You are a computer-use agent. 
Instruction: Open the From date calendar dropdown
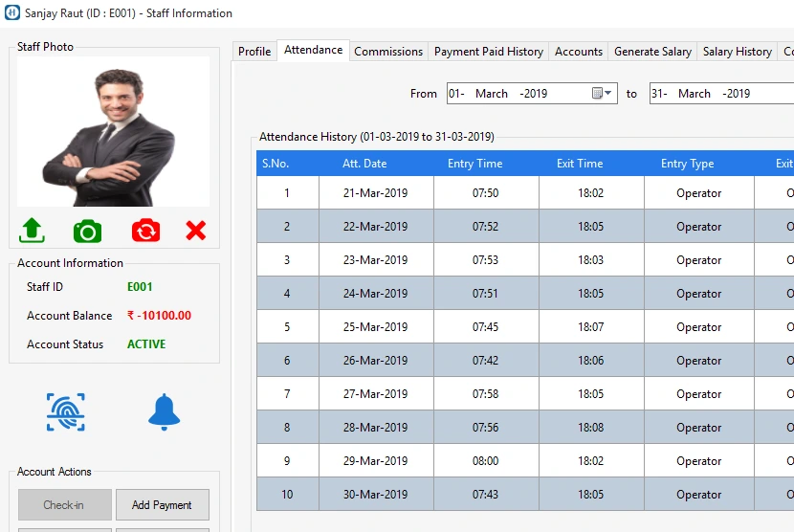tap(603, 93)
